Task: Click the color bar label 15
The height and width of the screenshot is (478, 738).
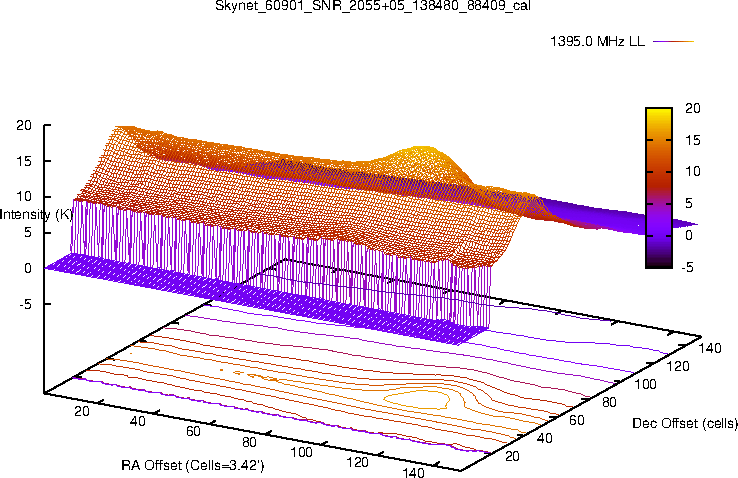Action: pyautogui.click(x=693, y=140)
